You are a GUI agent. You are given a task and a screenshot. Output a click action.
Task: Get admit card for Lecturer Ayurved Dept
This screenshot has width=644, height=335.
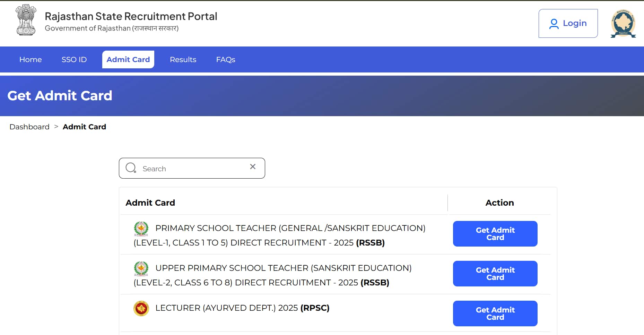coord(495,313)
